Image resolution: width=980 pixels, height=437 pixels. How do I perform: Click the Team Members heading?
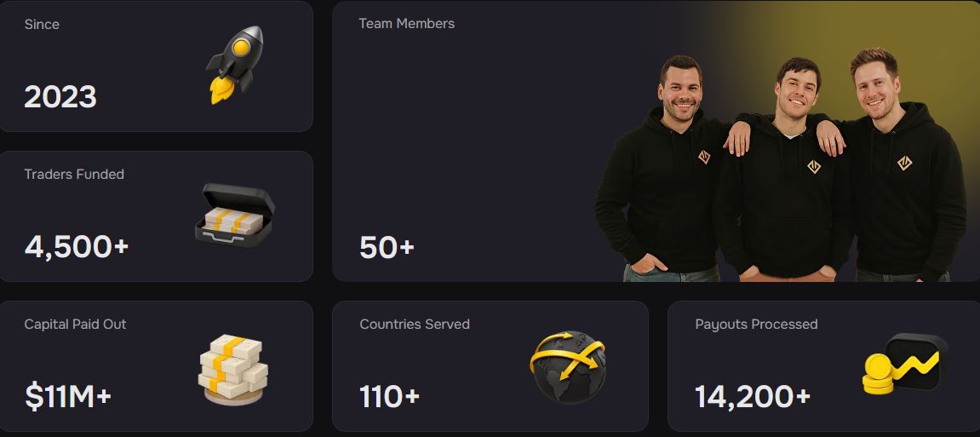pyautogui.click(x=406, y=24)
